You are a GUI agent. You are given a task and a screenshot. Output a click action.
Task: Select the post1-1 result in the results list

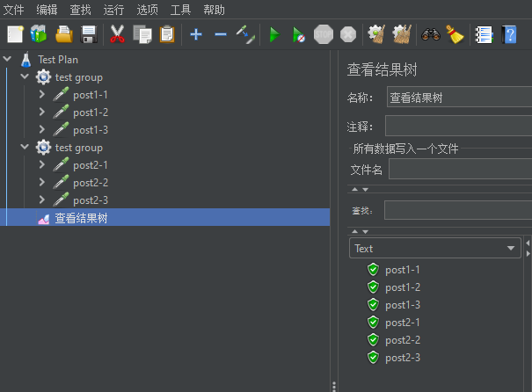click(403, 270)
